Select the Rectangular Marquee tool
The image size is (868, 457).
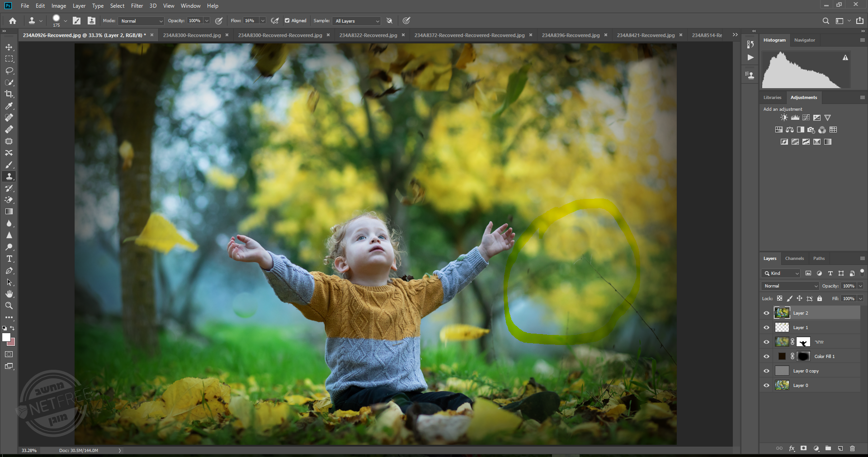tap(9, 59)
